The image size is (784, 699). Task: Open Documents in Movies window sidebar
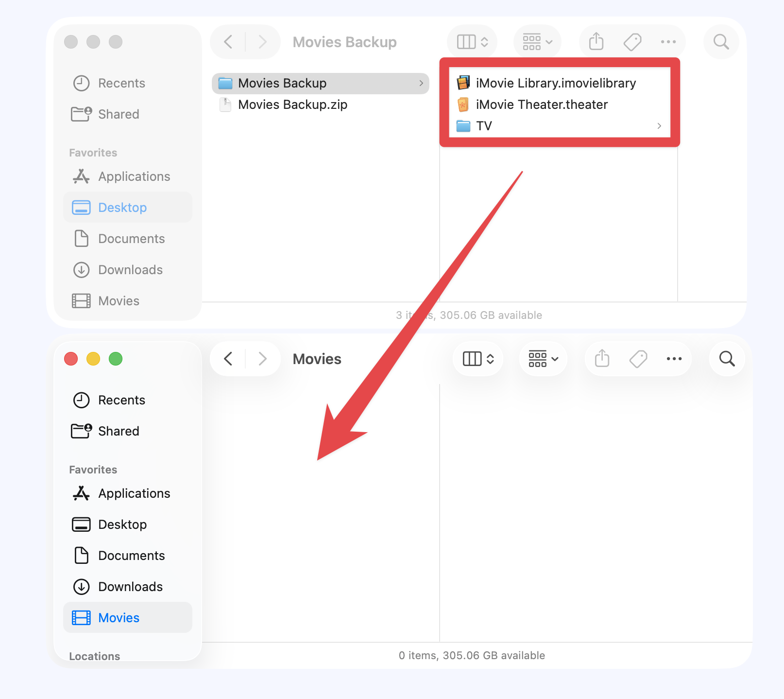pos(128,556)
